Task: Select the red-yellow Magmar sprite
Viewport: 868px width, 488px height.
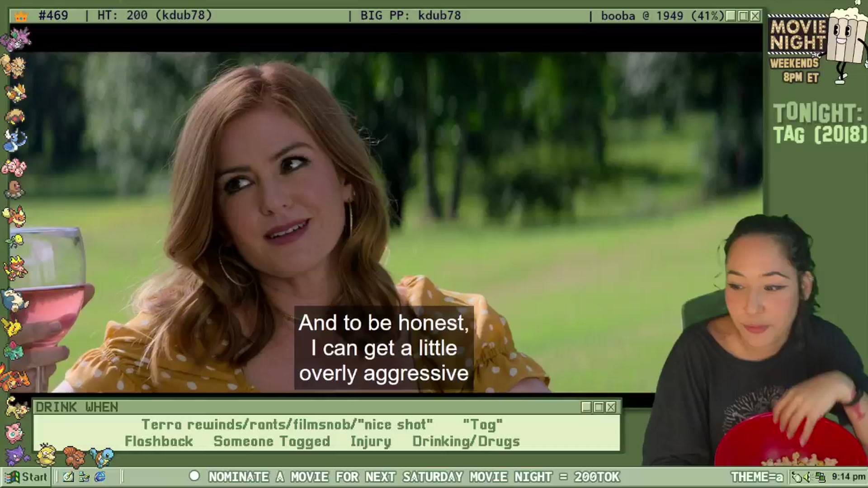Action: click(x=15, y=267)
